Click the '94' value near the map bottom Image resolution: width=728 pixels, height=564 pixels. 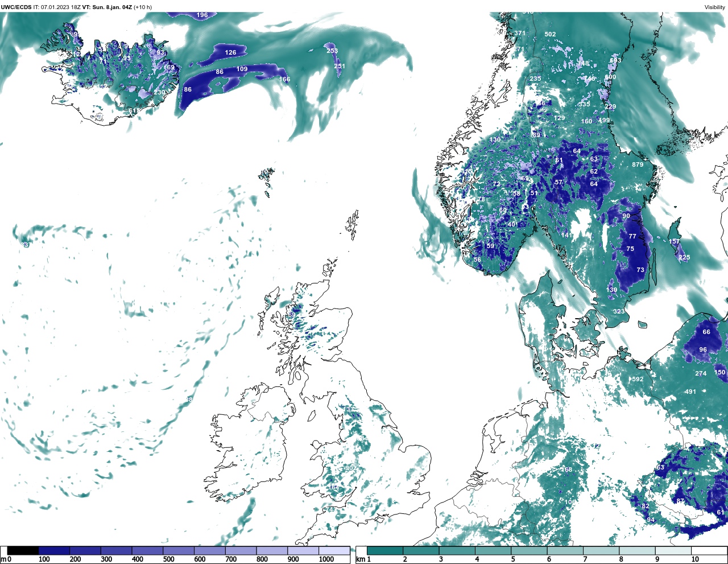pos(651,520)
